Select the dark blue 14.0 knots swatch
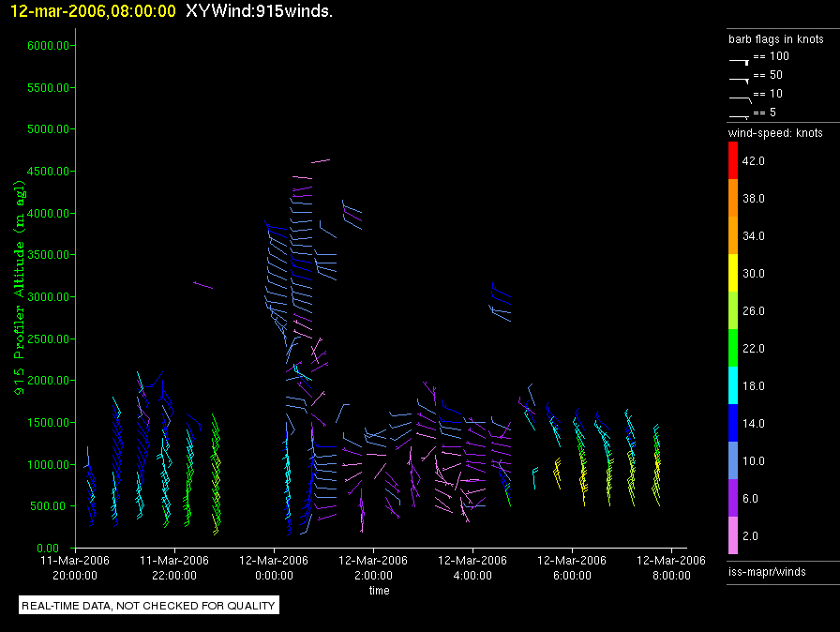Viewport: 840px width, 632px height. (733, 423)
